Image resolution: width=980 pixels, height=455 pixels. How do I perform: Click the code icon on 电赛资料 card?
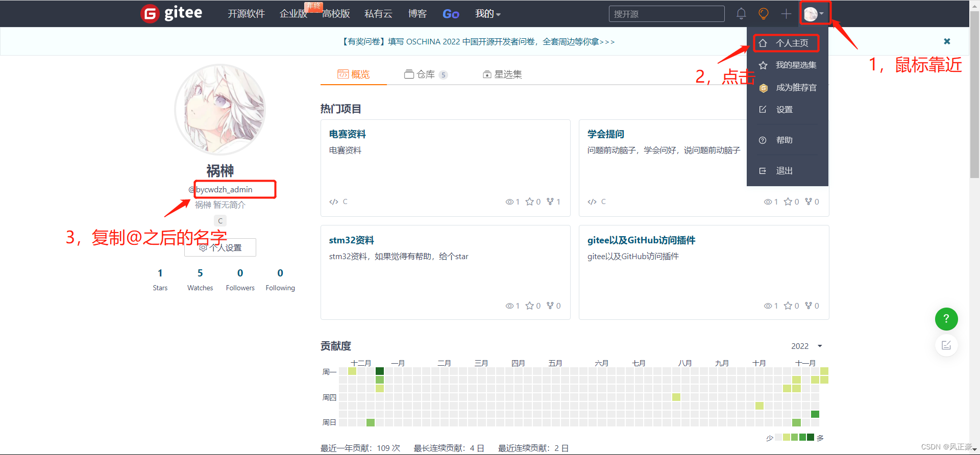click(334, 202)
